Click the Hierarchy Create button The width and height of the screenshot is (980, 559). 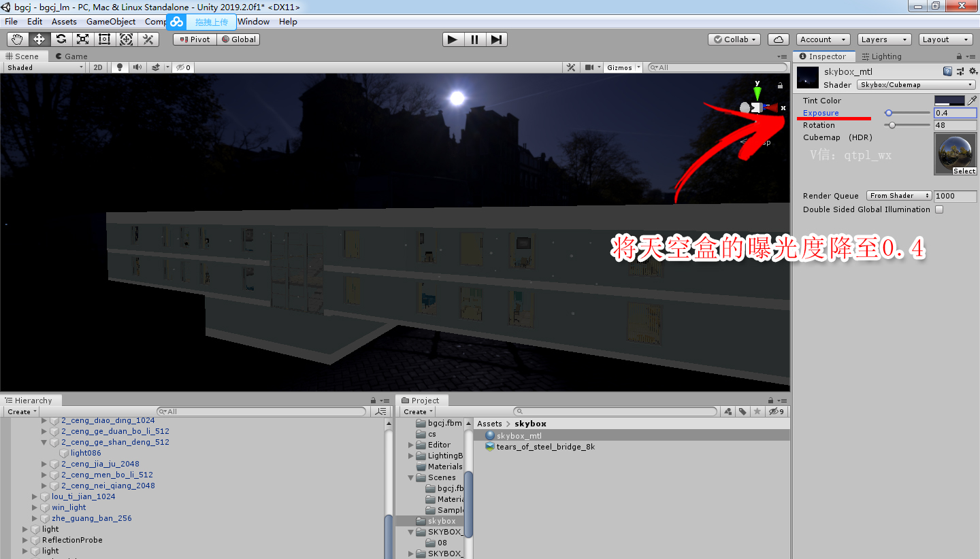pyautogui.click(x=22, y=411)
